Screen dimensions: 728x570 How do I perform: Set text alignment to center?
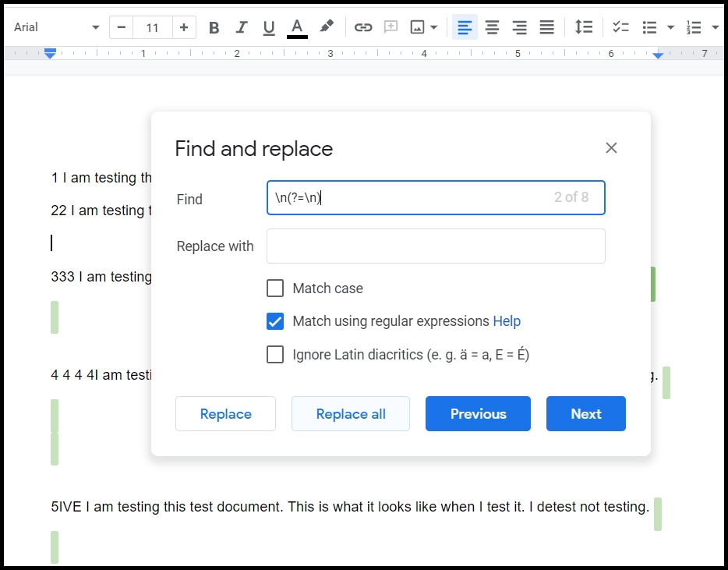coord(492,27)
